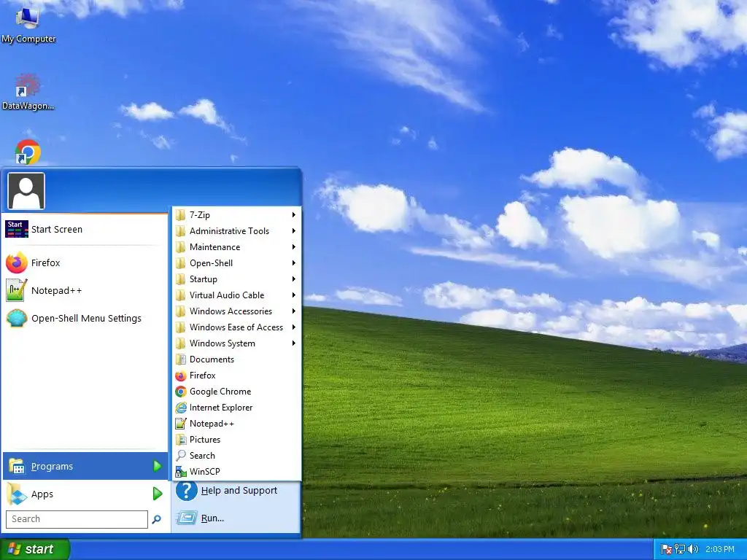Click the Start button

click(35, 550)
